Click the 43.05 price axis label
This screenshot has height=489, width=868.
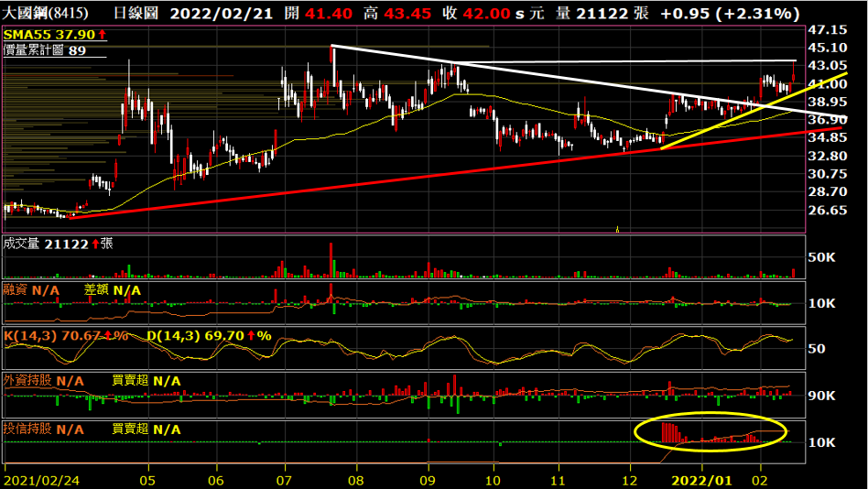coord(828,65)
